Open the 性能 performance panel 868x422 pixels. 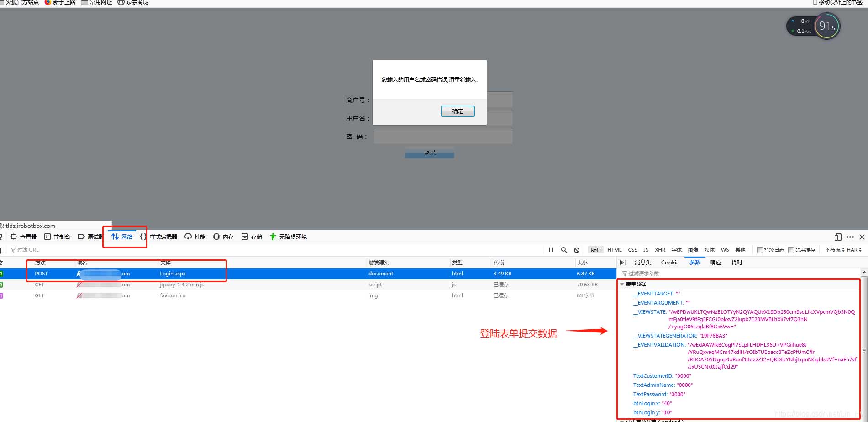coord(195,237)
